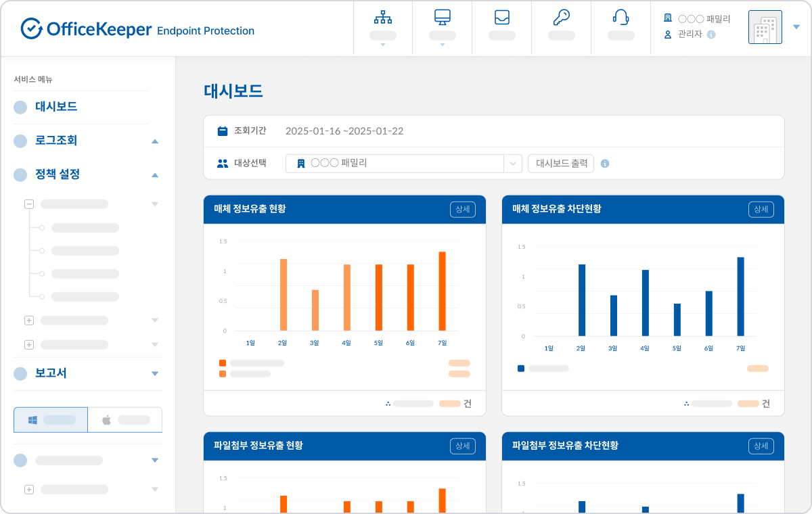Open the inbox tray icon

click(501, 18)
